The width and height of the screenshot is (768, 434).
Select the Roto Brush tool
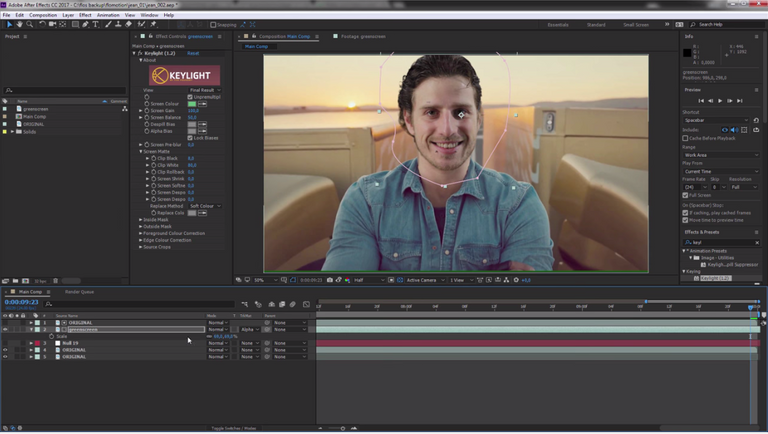[142, 24]
